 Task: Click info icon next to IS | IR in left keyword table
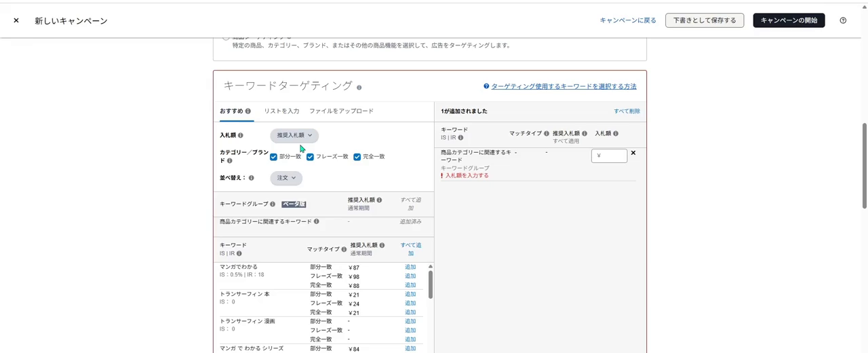239,254
